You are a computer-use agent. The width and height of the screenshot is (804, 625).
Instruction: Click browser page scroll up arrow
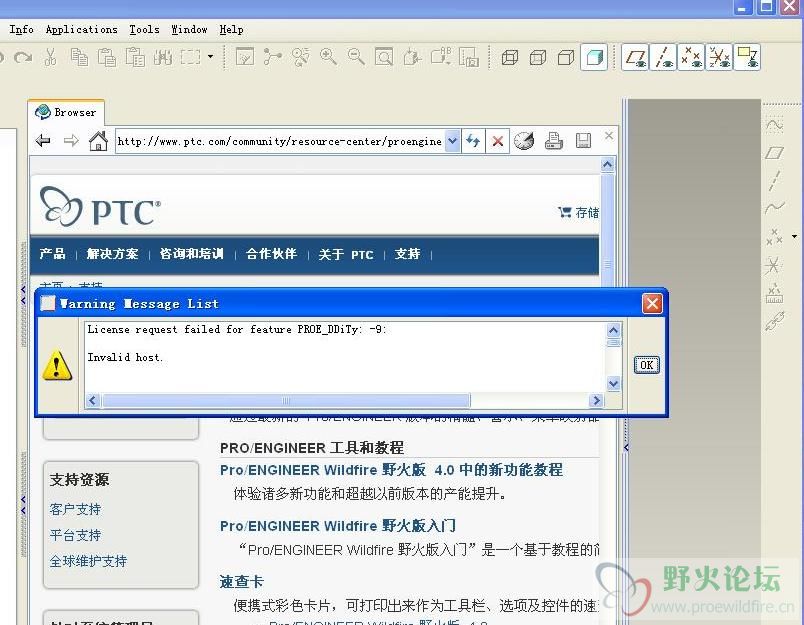(608, 165)
